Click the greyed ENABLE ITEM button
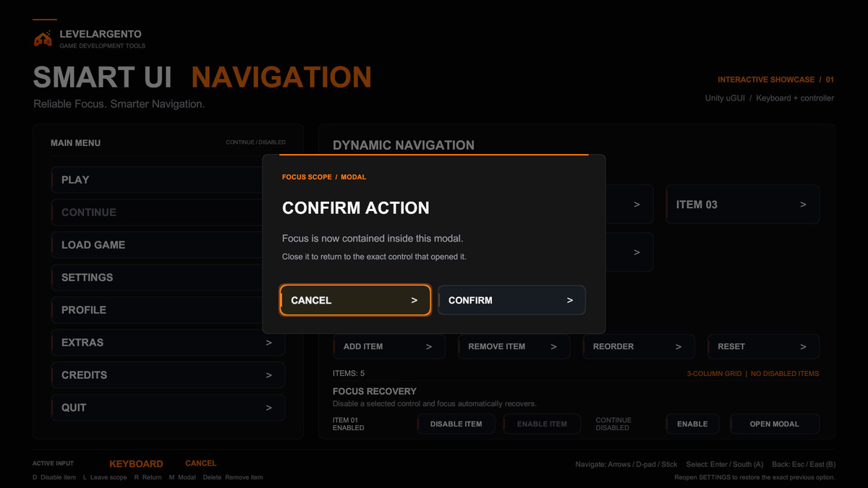 click(x=542, y=424)
